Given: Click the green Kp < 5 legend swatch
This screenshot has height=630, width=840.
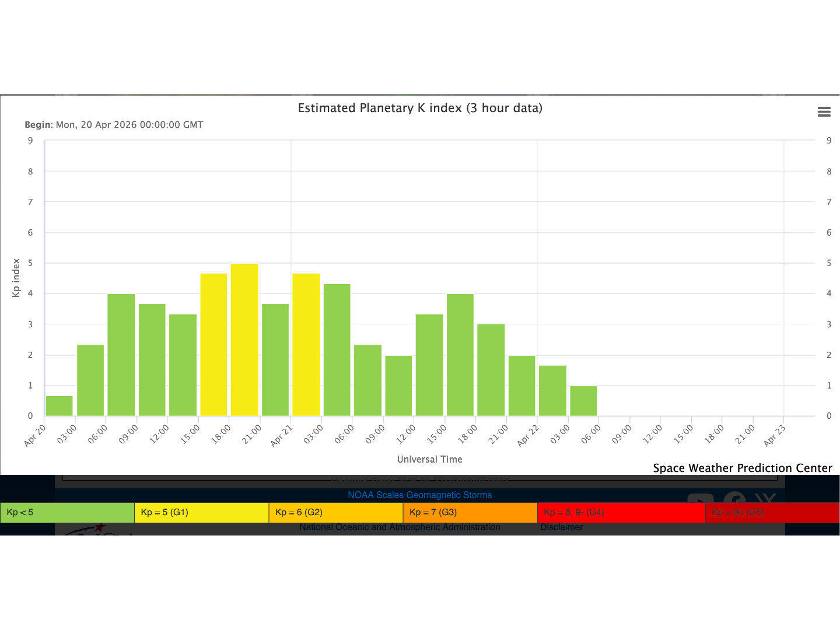Looking at the screenshot, I should 67,512.
